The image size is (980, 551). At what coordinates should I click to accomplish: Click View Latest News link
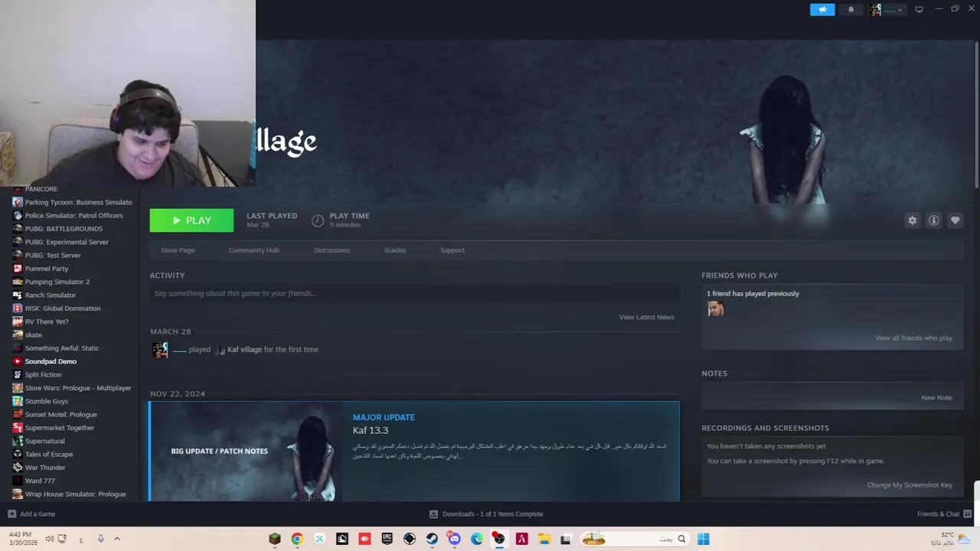coord(646,317)
